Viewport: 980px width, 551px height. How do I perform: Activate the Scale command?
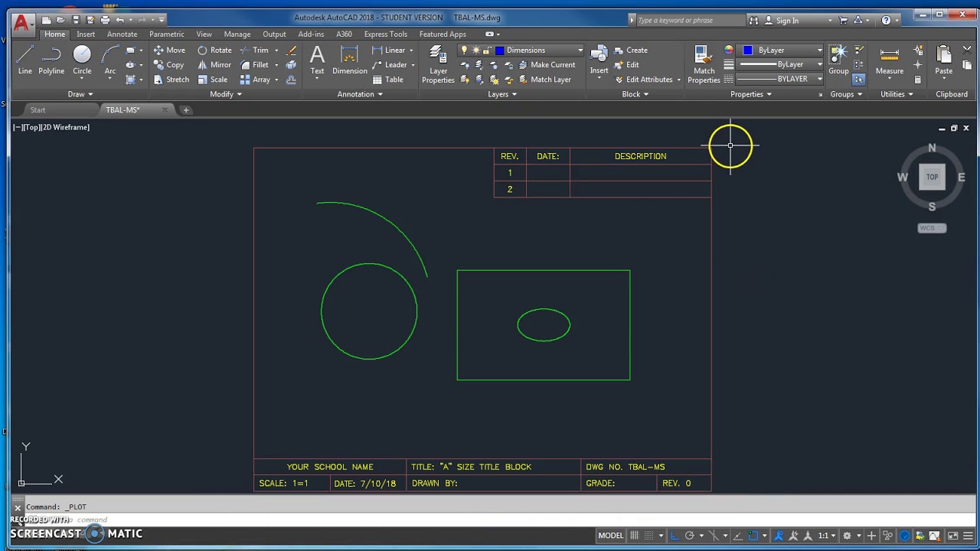(x=213, y=80)
